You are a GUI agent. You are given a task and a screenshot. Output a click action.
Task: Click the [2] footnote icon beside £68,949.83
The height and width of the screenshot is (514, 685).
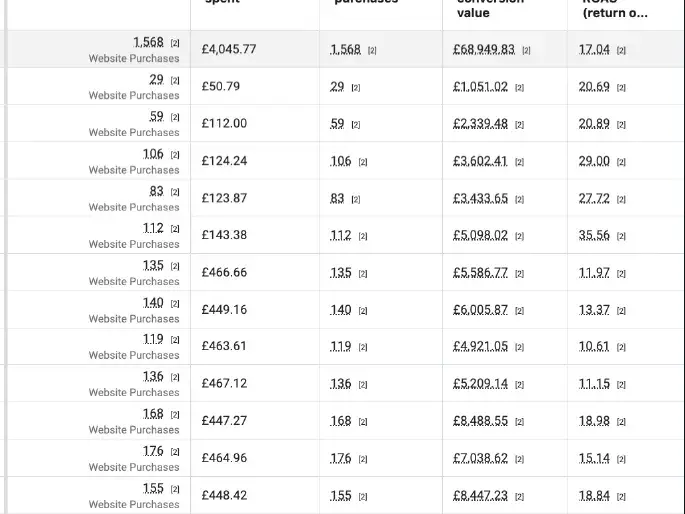point(526,51)
